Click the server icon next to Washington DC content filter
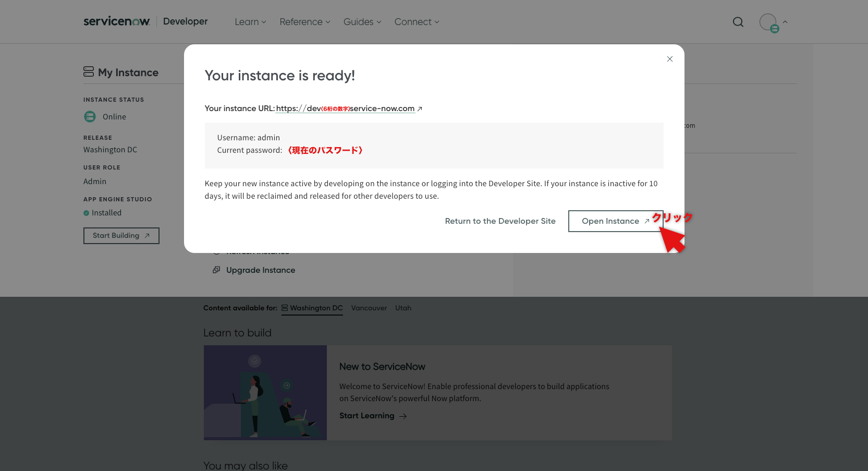The height and width of the screenshot is (471, 868). tap(284, 308)
